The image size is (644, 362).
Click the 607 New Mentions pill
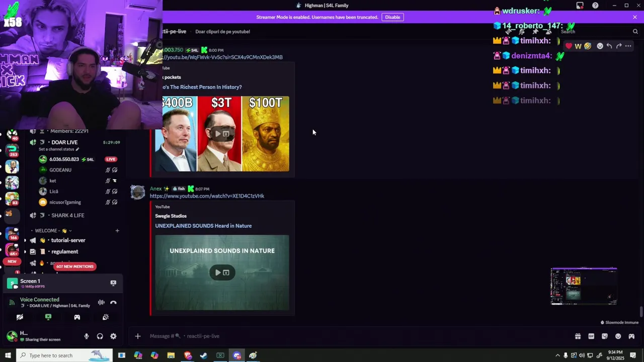click(75, 266)
